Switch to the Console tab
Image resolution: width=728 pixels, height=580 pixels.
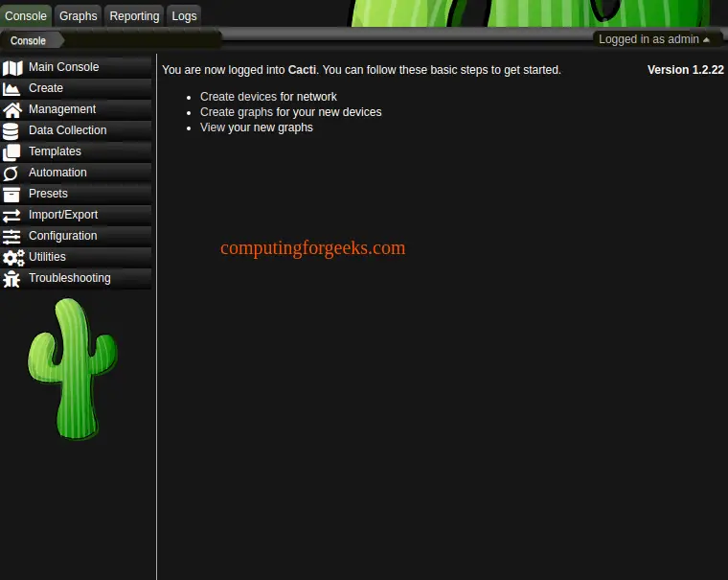(26, 15)
